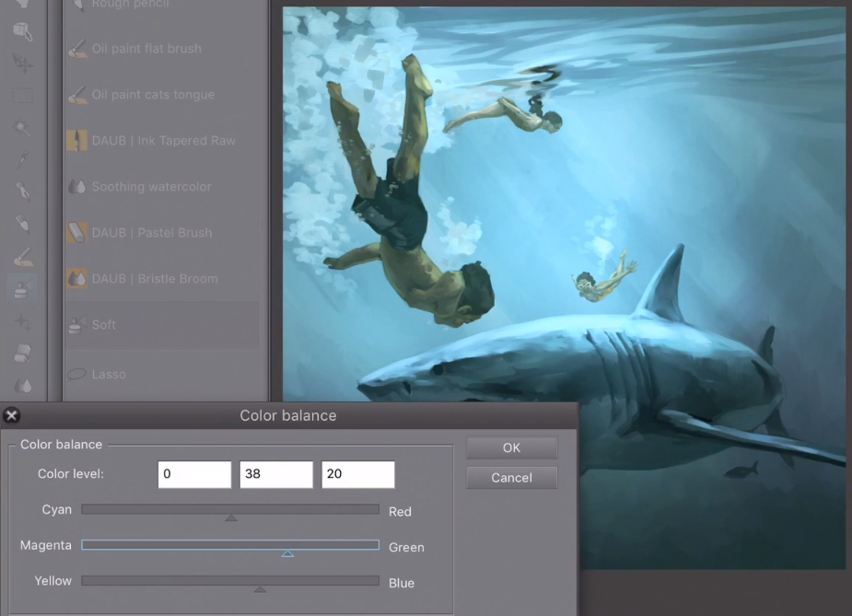Select the Eraser tool
852x616 pixels.
point(23,354)
